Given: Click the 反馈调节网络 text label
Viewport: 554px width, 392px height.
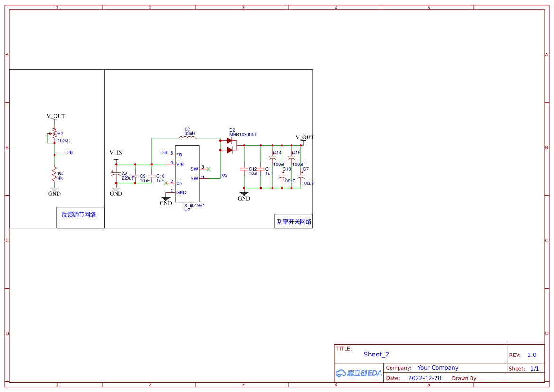Looking at the screenshot, I should click(x=79, y=215).
